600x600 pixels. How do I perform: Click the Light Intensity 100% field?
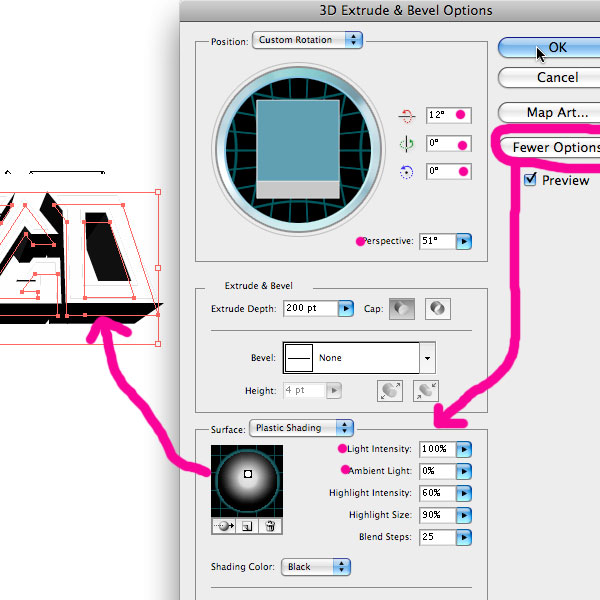coord(438,449)
